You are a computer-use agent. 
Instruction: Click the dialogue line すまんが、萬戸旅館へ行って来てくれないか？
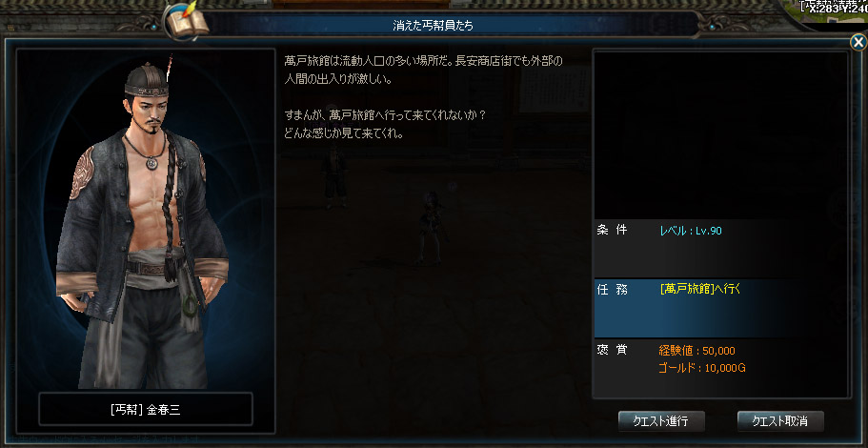(x=386, y=116)
